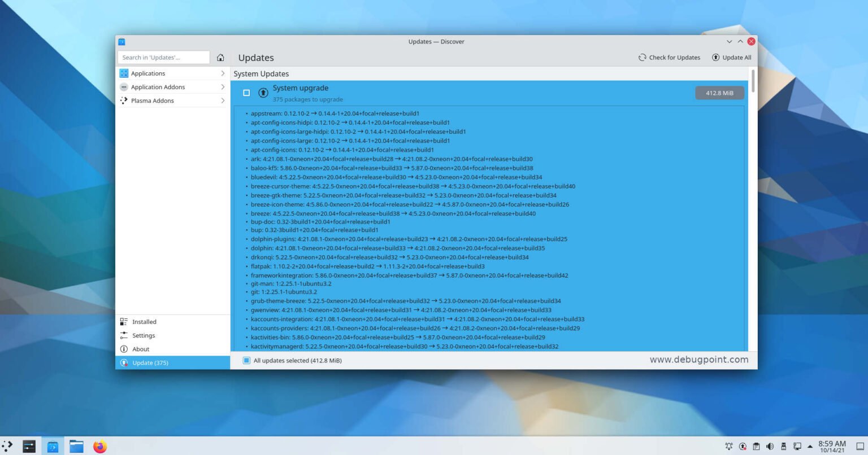Viewport: 868px width, 455px height.
Task: Click the dolphin-plugins package entry
Action: click(x=409, y=239)
